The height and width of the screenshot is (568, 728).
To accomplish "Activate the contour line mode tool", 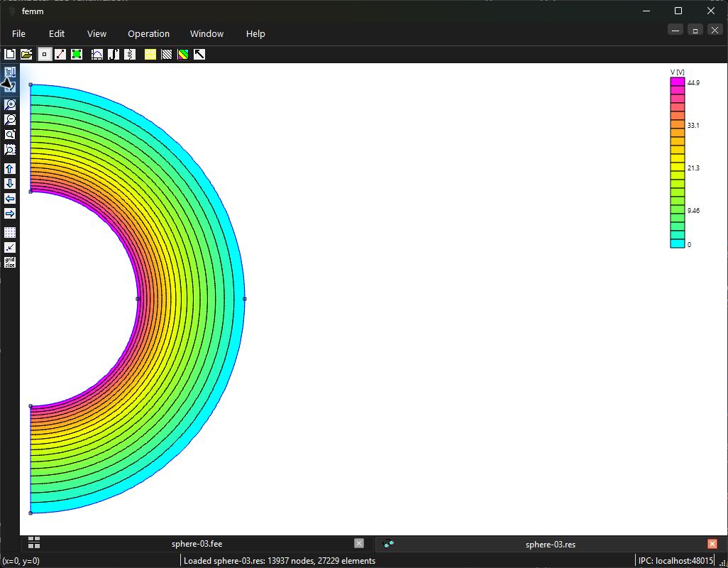I will [60, 55].
